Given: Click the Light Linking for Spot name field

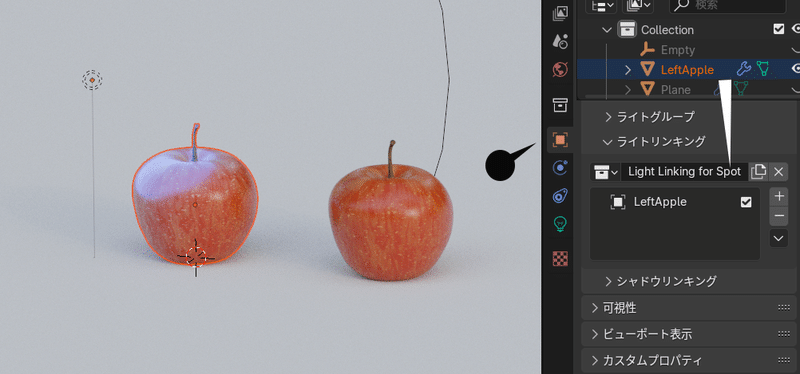Looking at the screenshot, I should click(684, 171).
